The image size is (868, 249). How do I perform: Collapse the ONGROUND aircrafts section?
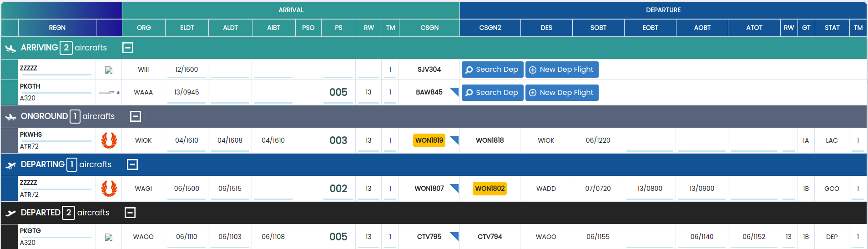click(x=135, y=116)
